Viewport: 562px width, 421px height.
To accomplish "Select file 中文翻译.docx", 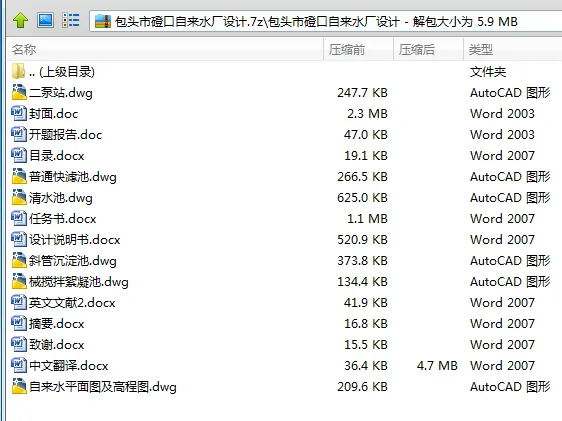I will pyautogui.click(x=69, y=366).
